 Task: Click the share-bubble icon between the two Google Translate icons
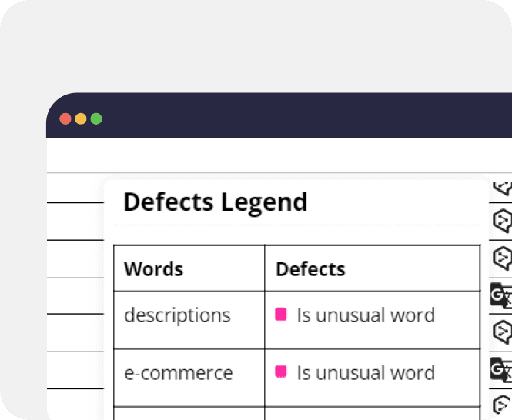click(x=503, y=332)
